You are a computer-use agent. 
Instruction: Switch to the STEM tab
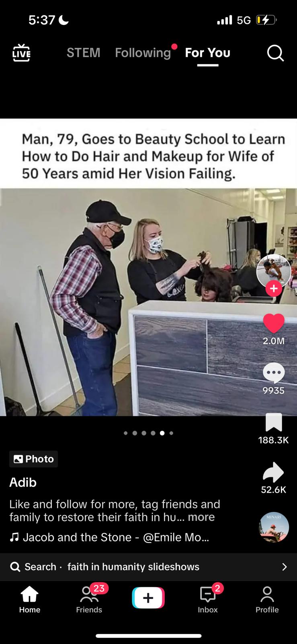[x=84, y=53]
